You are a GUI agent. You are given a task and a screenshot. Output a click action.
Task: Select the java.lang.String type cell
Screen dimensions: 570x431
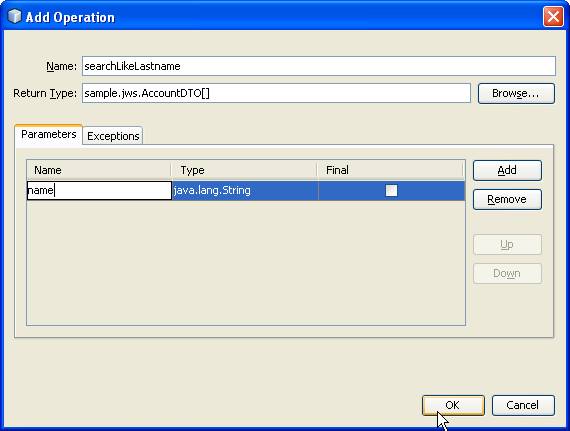(x=245, y=190)
